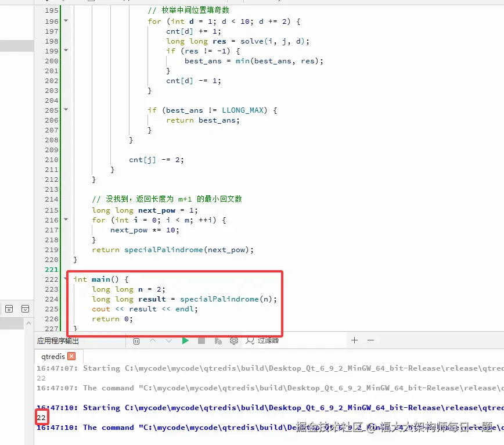Collapse the if block at line 205
This screenshot has height=445, width=504.
(66, 110)
